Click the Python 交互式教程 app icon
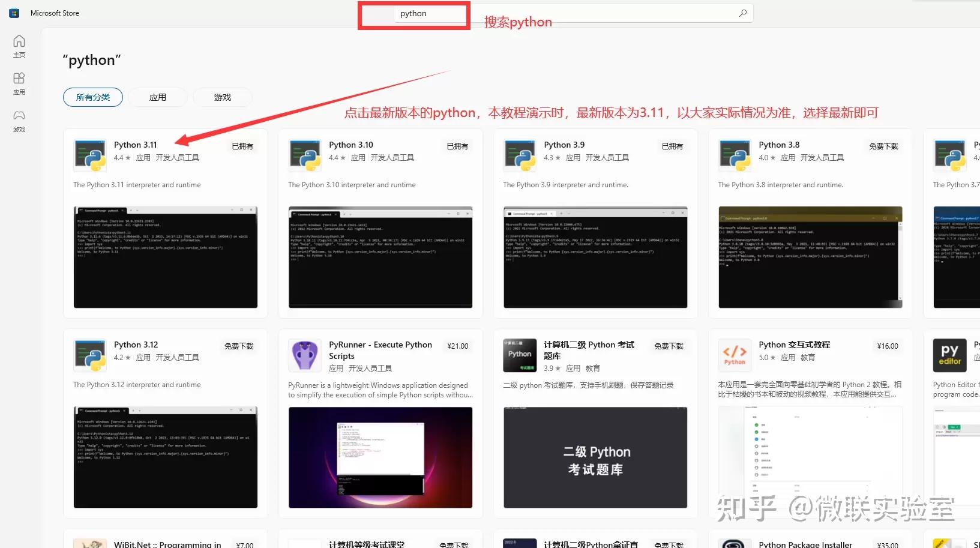The image size is (980, 548). pos(735,355)
